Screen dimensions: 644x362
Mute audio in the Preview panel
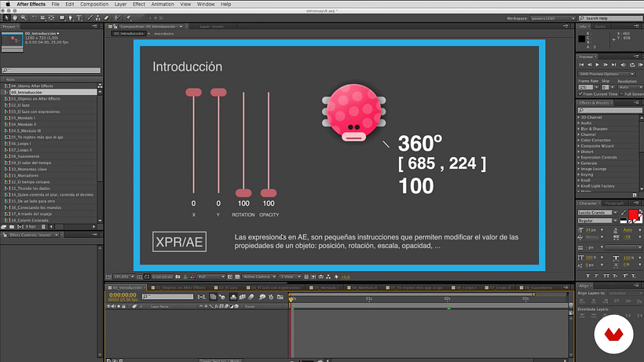(x=623, y=65)
